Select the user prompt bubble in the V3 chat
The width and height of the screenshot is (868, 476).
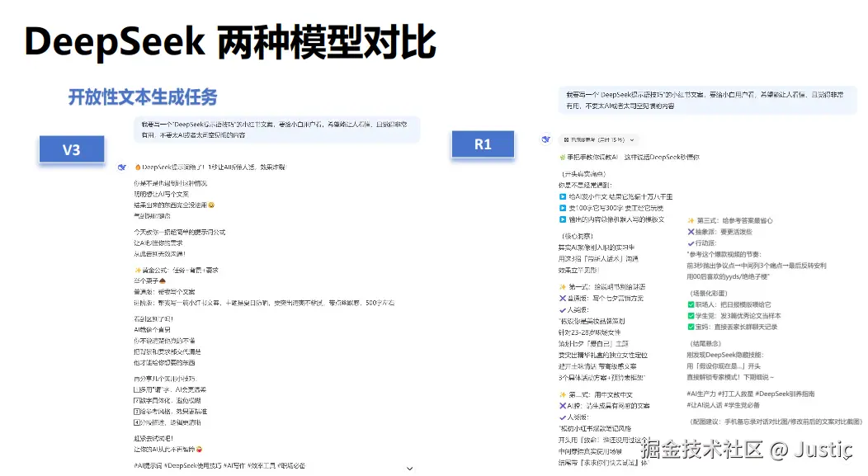(x=276, y=130)
